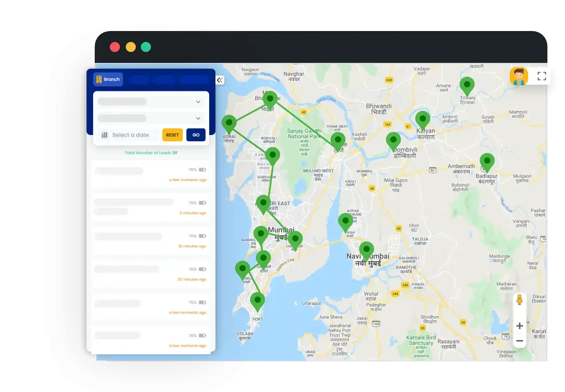The width and height of the screenshot is (565, 392).
Task: Open the user avatar icon on the map
Action: click(x=519, y=76)
